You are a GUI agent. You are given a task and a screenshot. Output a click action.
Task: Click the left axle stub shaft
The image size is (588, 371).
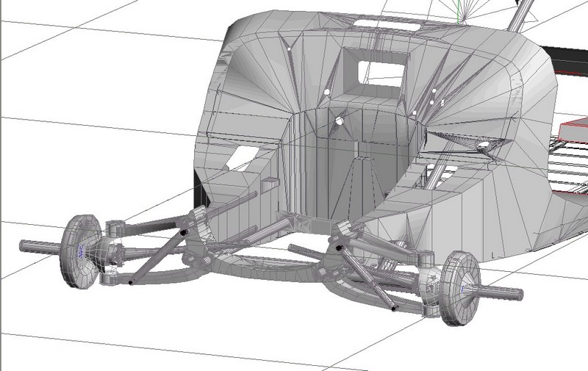click(38, 245)
